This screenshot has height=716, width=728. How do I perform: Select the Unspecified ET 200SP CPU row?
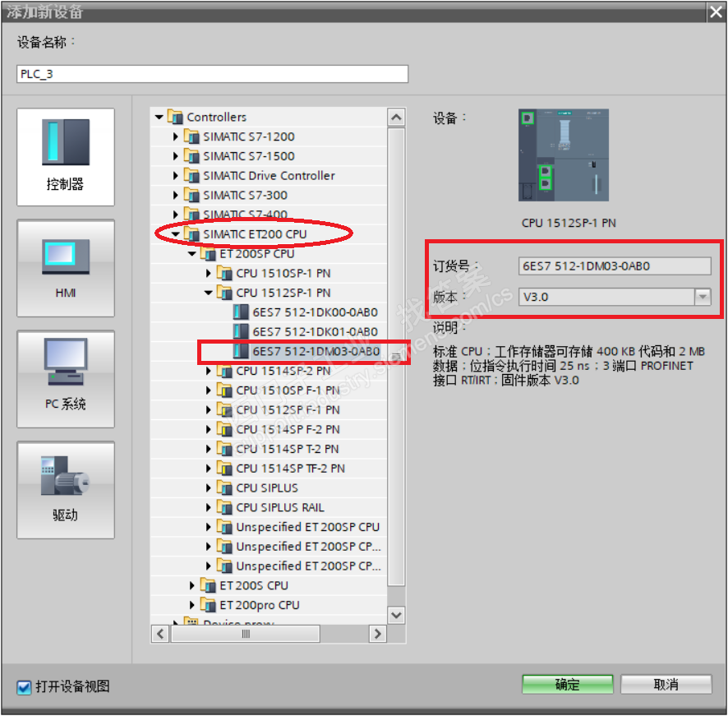click(x=269, y=527)
